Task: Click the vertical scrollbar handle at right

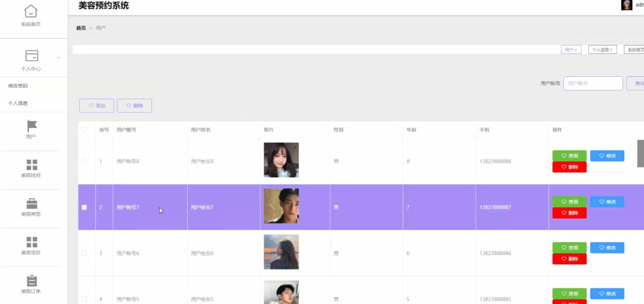Action: pyautogui.click(x=641, y=153)
